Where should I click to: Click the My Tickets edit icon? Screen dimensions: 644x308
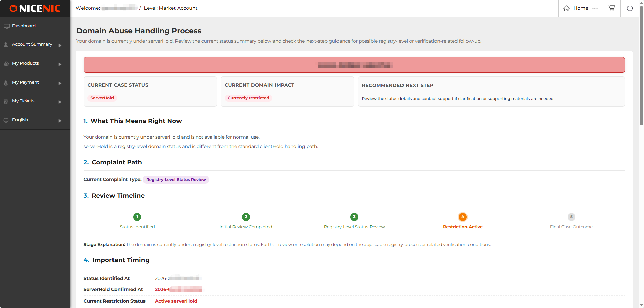[x=6, y=101]
